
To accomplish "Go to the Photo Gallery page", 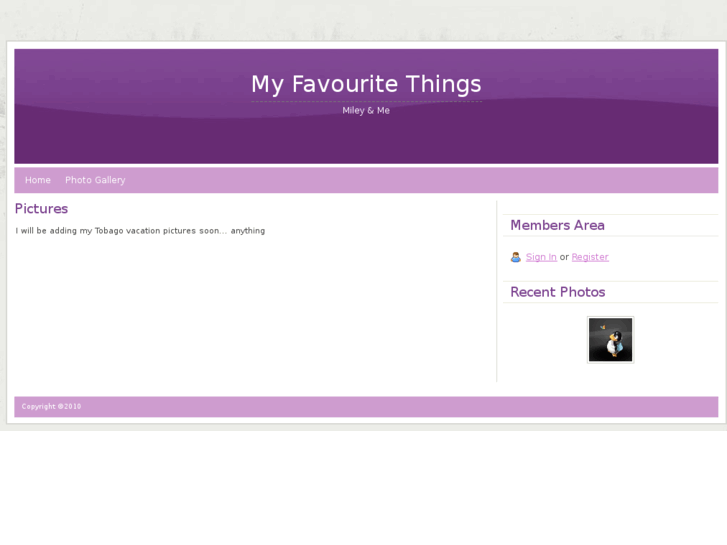I will [95, 180].
